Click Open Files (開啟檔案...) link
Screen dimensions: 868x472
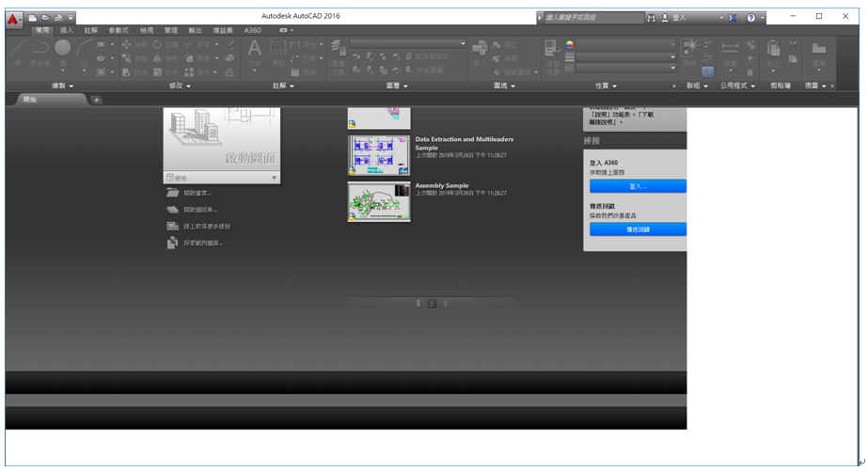tap(189, 193)
